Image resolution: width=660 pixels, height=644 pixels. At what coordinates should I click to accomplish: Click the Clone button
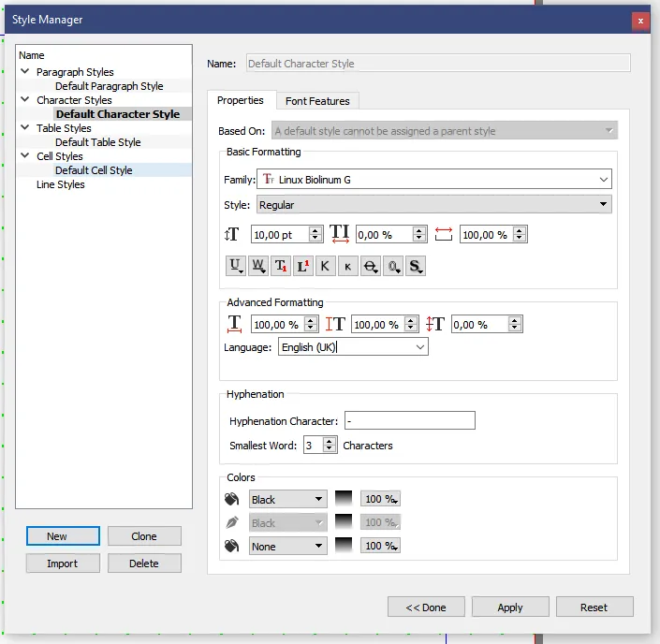tap(144, 535)
